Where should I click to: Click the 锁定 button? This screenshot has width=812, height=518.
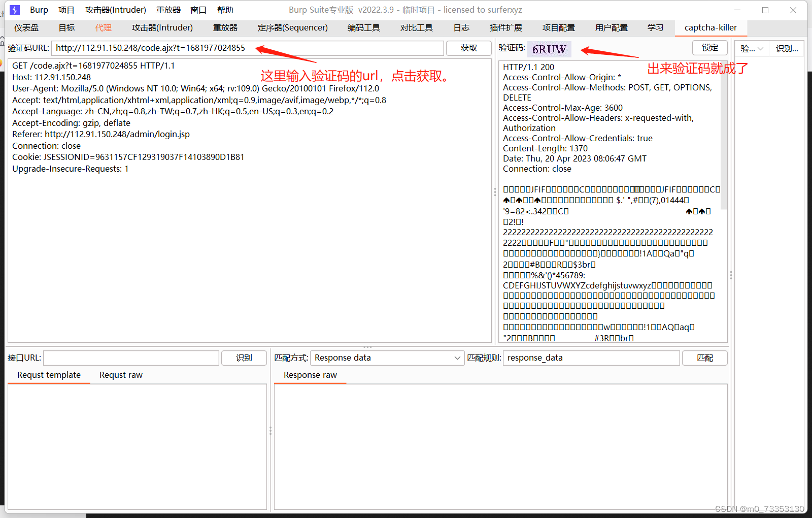pos(710,48)
